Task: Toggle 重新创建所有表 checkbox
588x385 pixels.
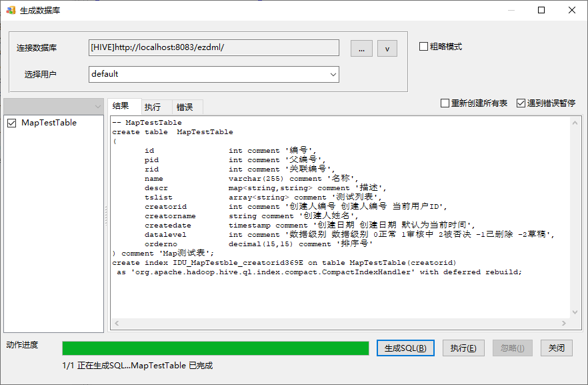Action: tap(445, 103)
